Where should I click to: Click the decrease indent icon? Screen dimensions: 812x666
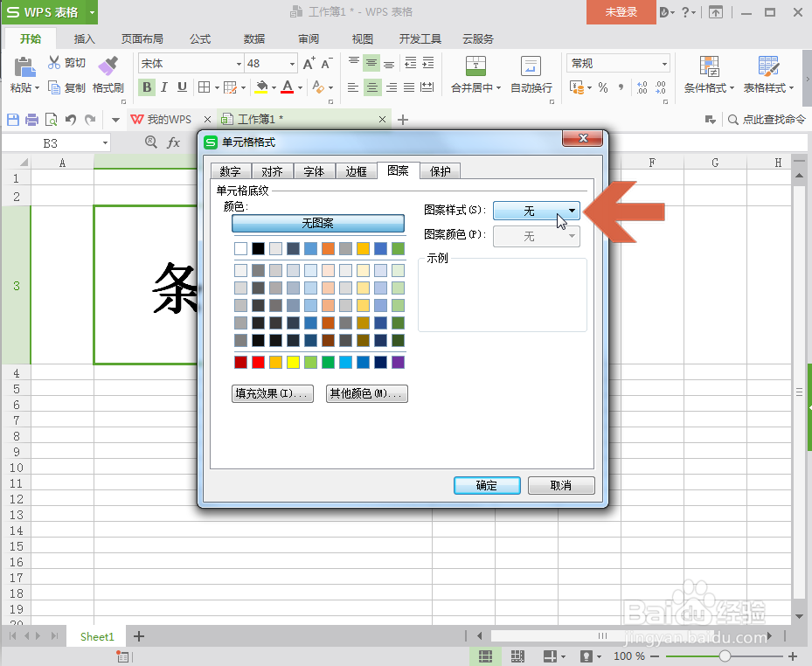(411, 63)
